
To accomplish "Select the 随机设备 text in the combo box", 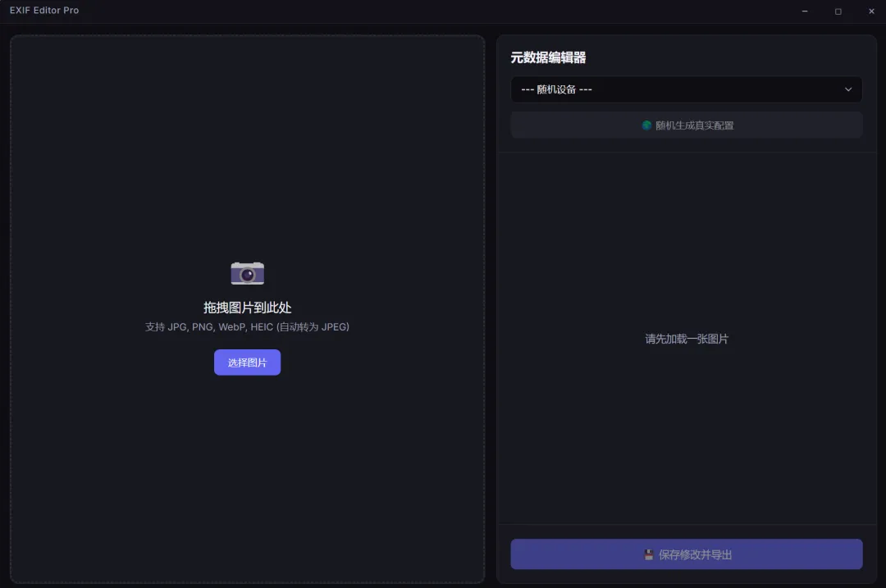I will 556,89.
